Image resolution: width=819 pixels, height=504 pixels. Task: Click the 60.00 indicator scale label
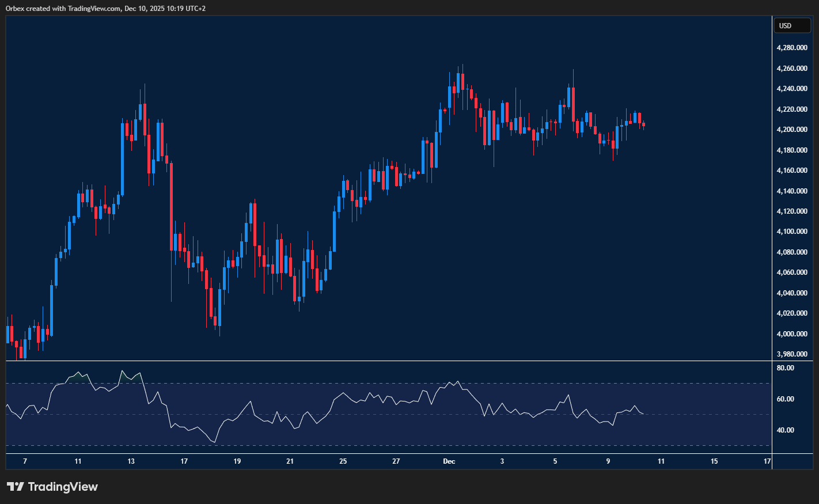785,399
